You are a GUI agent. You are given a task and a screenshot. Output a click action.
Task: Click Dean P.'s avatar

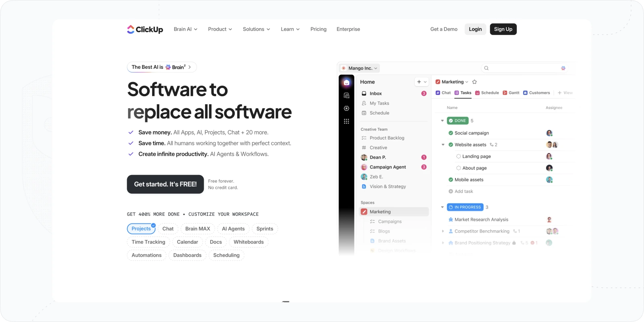tap(364, 157)
